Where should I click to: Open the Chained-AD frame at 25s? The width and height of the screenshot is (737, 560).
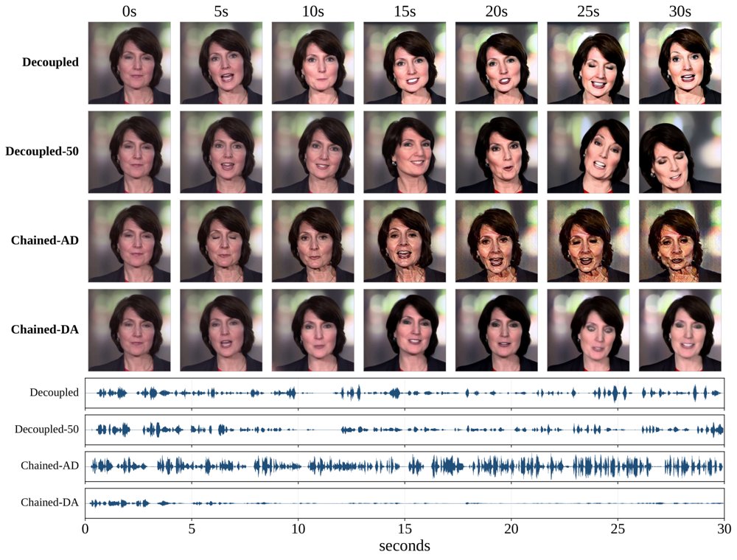588,241
